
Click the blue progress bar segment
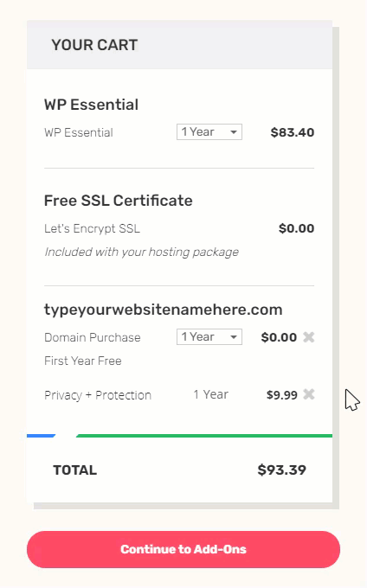coord(41,436)
